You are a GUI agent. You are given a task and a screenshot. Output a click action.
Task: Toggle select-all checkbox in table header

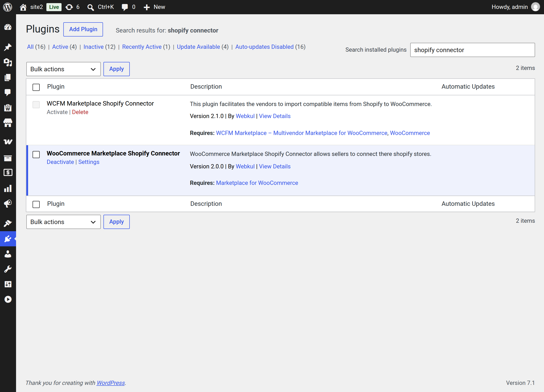click(36, 87)
